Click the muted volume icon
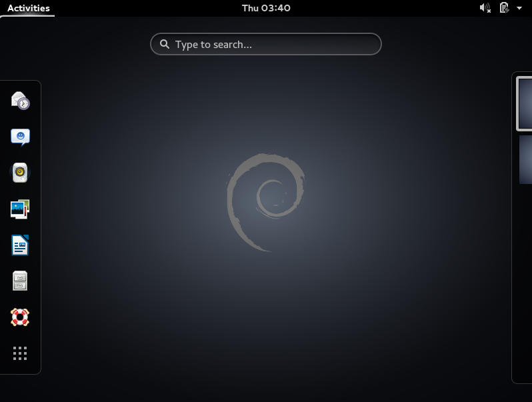Image resolution: width=532 pixels, height=402 pixels. [x=485, y=8]
